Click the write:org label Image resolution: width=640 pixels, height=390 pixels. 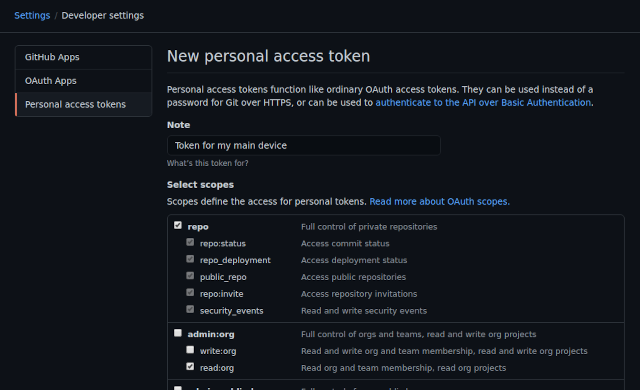218,351
